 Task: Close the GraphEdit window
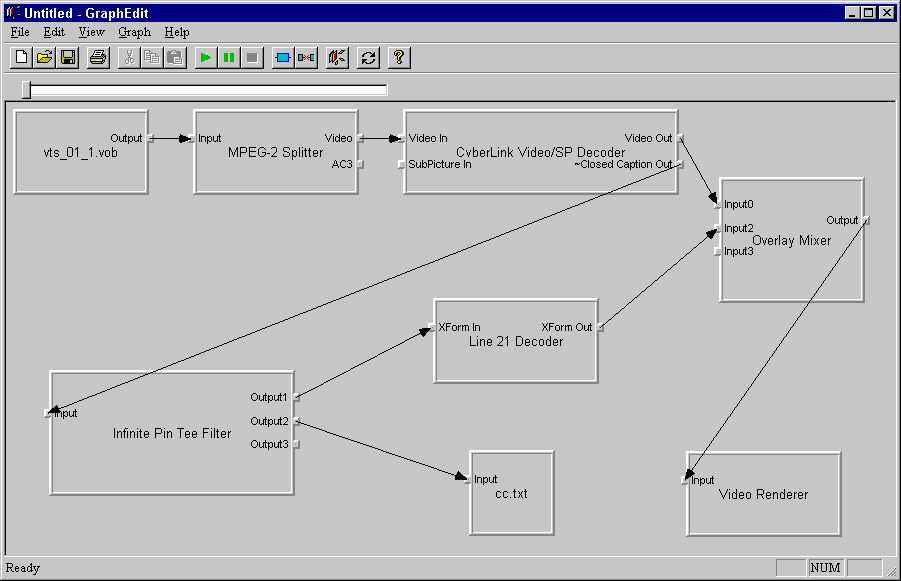(x=887, y=13)
